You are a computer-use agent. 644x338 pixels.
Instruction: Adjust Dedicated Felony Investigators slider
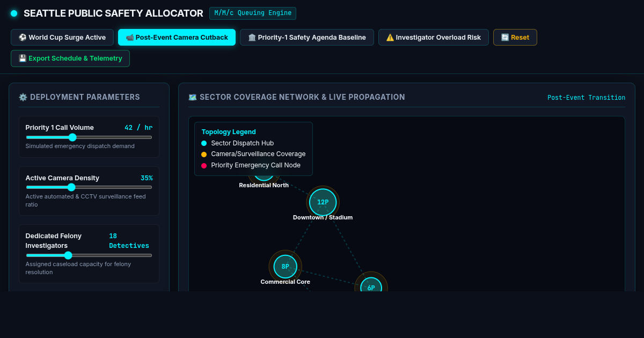(89, 255)
